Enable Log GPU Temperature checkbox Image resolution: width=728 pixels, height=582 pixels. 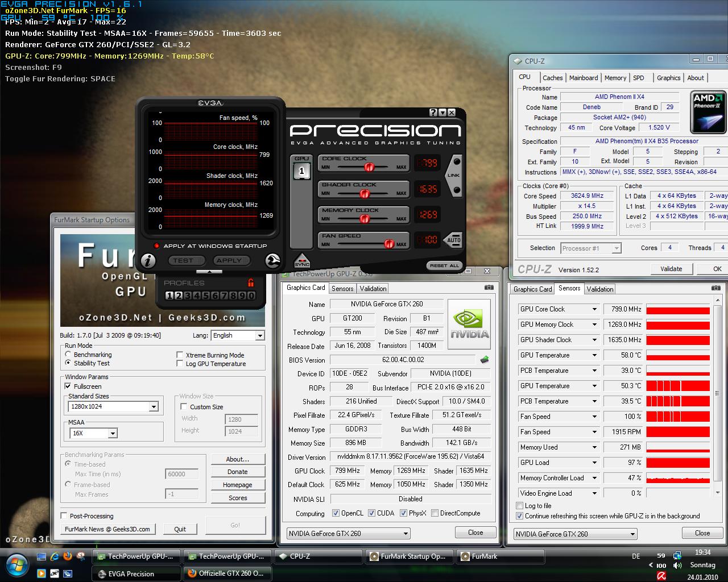pos(180,364)
